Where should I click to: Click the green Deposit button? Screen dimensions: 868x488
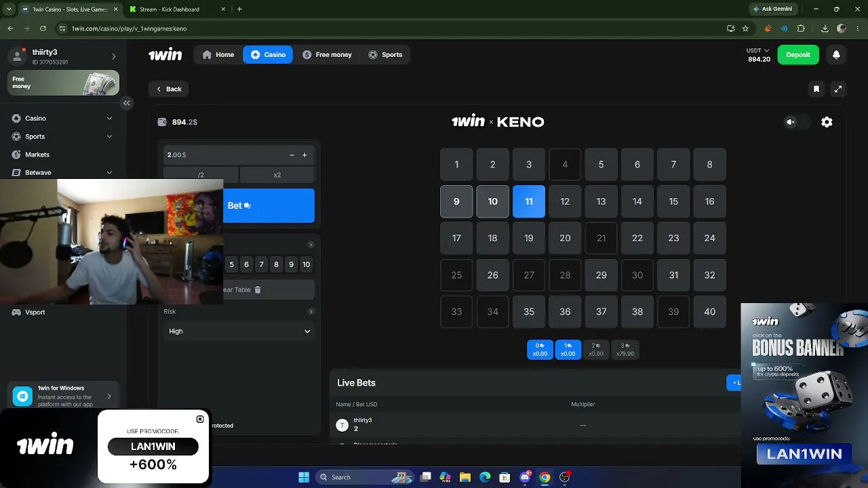pyautogui.click(x=798, y=55)
